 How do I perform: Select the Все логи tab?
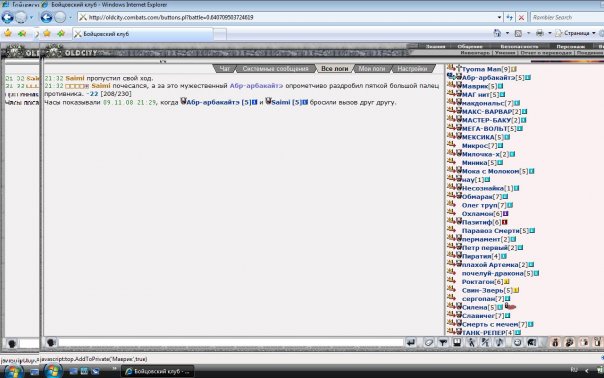click(x=334, y=69)
